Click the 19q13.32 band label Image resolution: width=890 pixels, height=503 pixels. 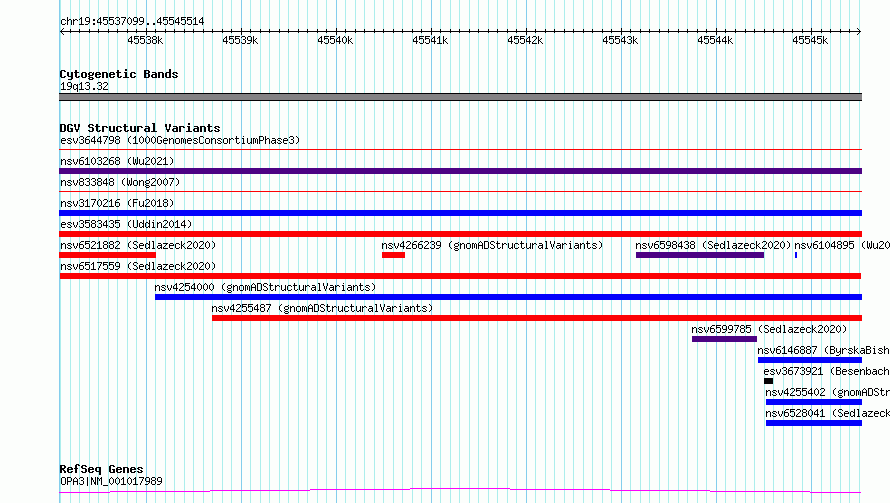click(84, 86)
